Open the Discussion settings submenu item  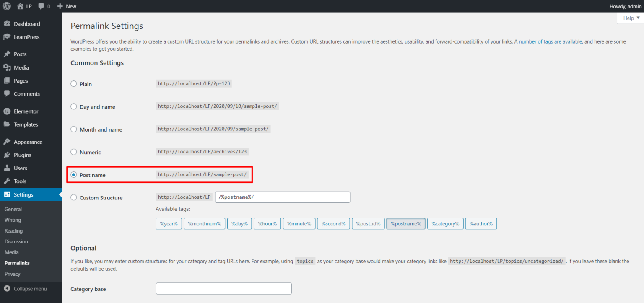click(16, 241)
